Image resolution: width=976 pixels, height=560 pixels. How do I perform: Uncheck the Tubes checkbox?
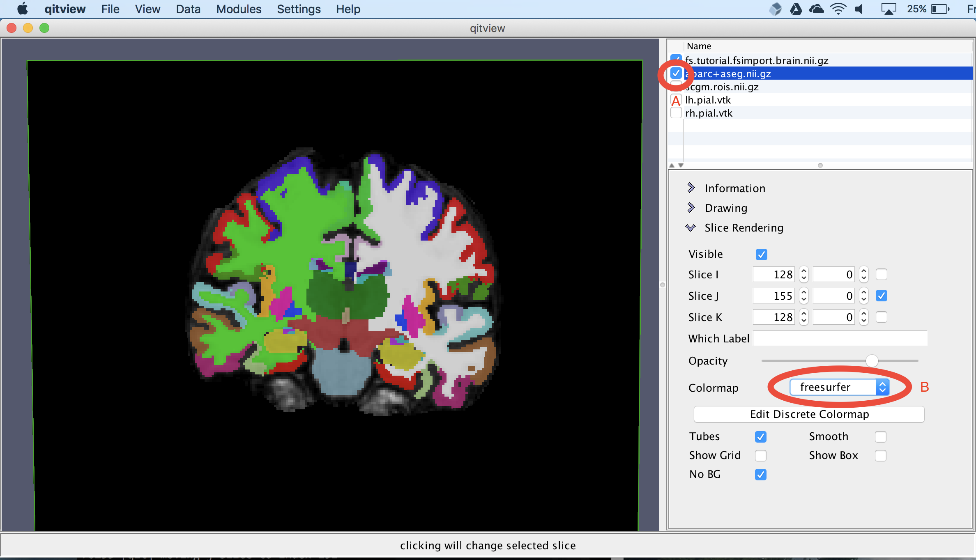[760, 436]
